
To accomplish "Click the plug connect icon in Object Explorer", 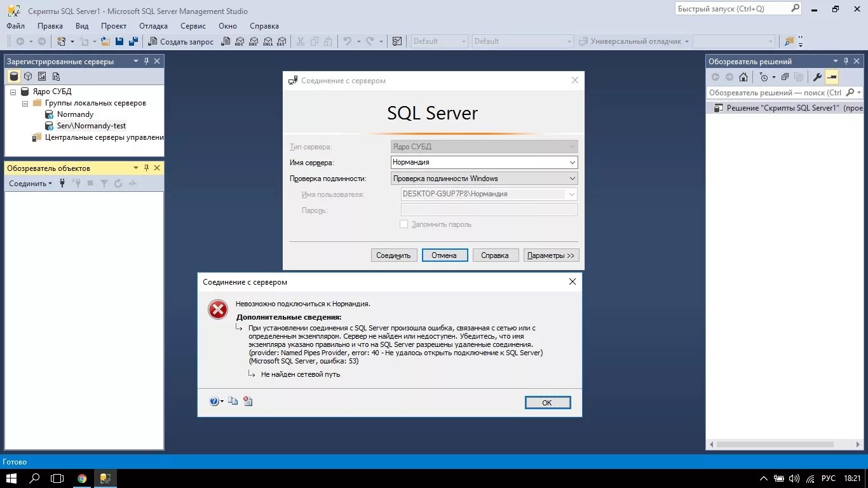I will click(62, 183).
